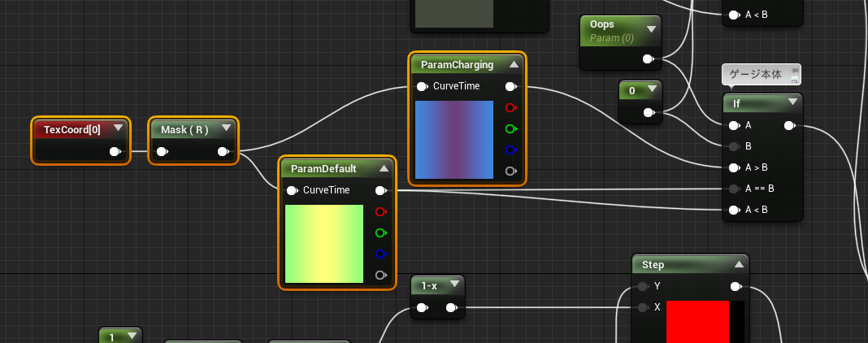Collapse the Oops Param node arrow

pyautogui.click(x=651, y=28)
